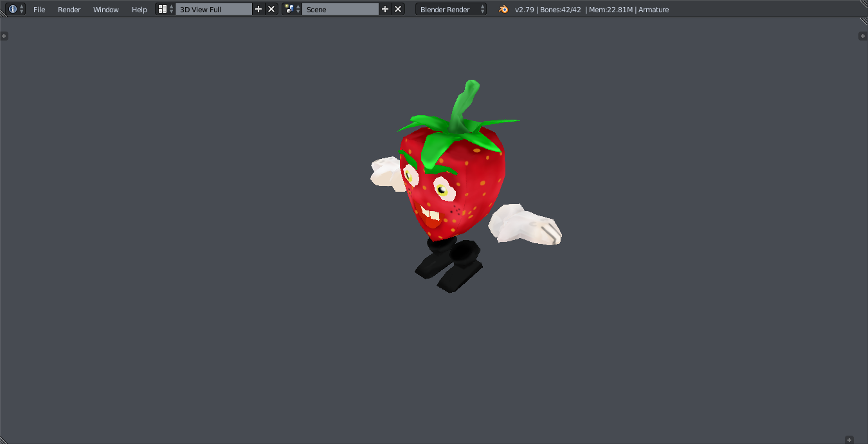Open the Help menu
The width and height of the screenshot is (868, 444).
tap(139, 9)
